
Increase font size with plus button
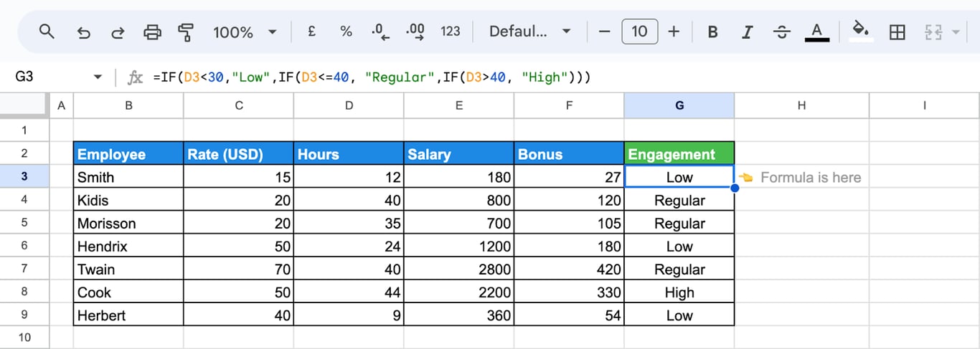coord(674,32)
